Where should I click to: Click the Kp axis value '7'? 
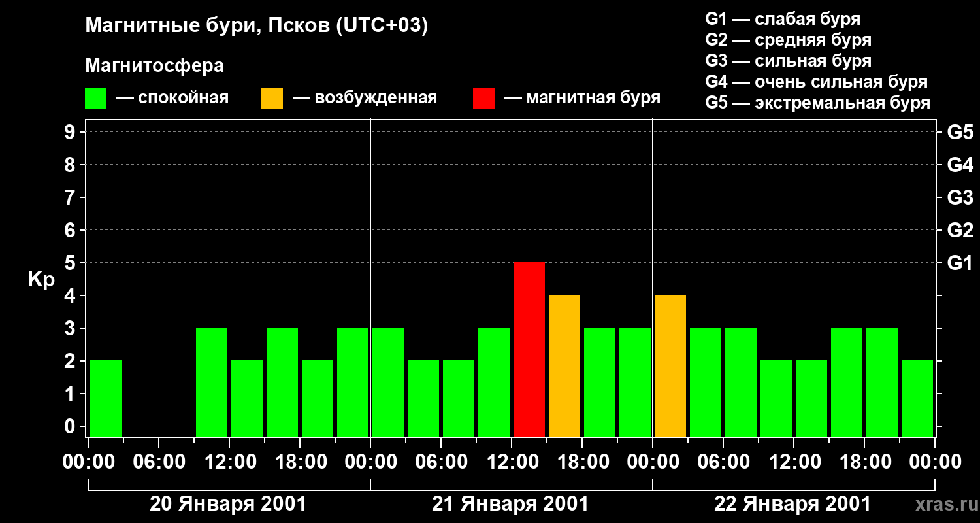tap(71, 197)
